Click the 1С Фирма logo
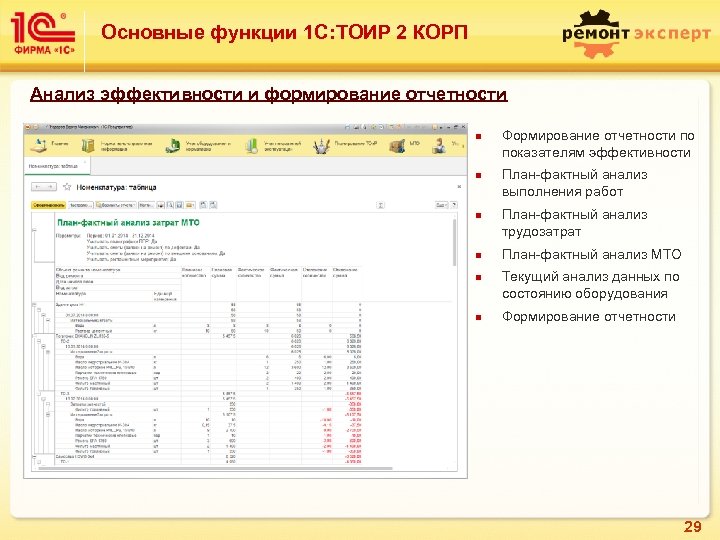The height and width of the screenshot is (540, 720). tap(43, 33)
